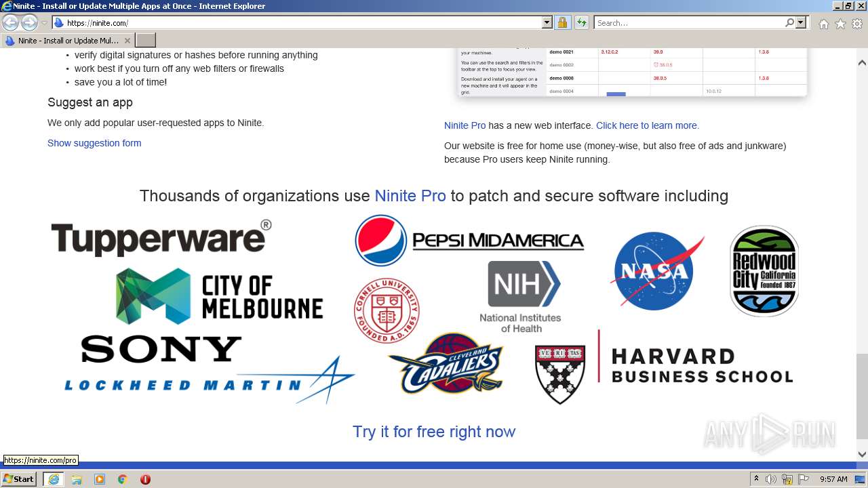Viewport: 868px width, 488px height.
Task: Open Chrome from the taskbar
Action: (x=123, y=479)
